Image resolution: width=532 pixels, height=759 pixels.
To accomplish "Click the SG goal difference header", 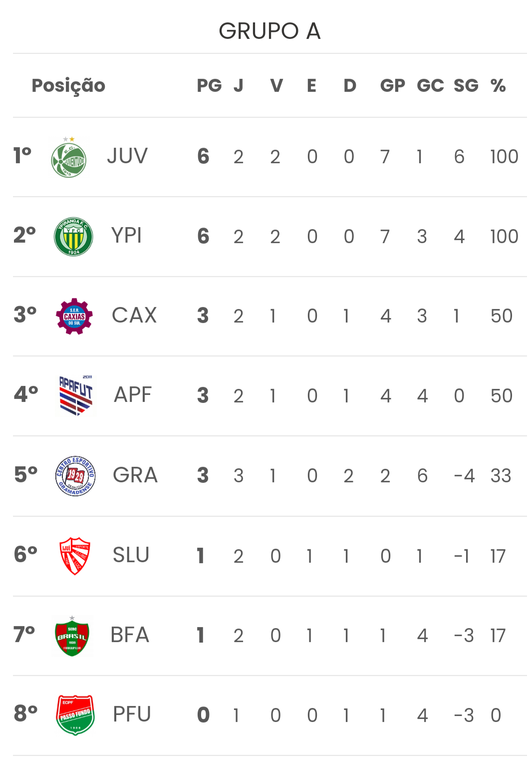I will (x=466, y=85).
